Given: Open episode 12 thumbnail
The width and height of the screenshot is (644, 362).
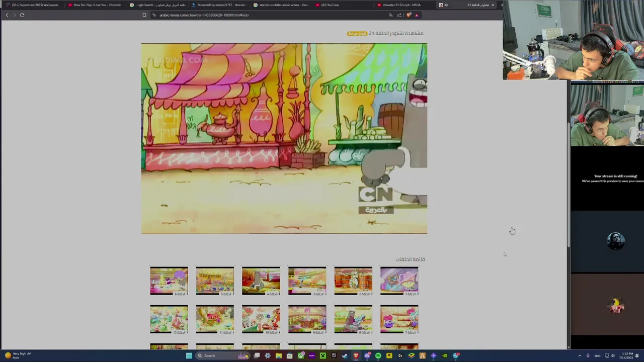Looking at the screenshot, I should [x=169, y=319].
